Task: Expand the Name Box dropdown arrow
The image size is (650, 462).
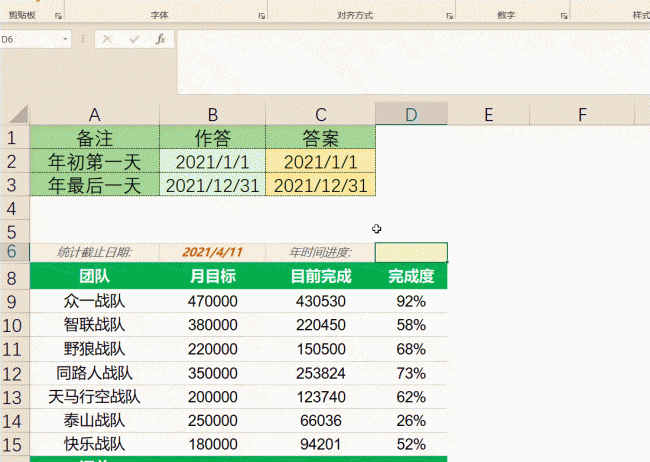Action: pyautogui.click(x=65, y=39)
